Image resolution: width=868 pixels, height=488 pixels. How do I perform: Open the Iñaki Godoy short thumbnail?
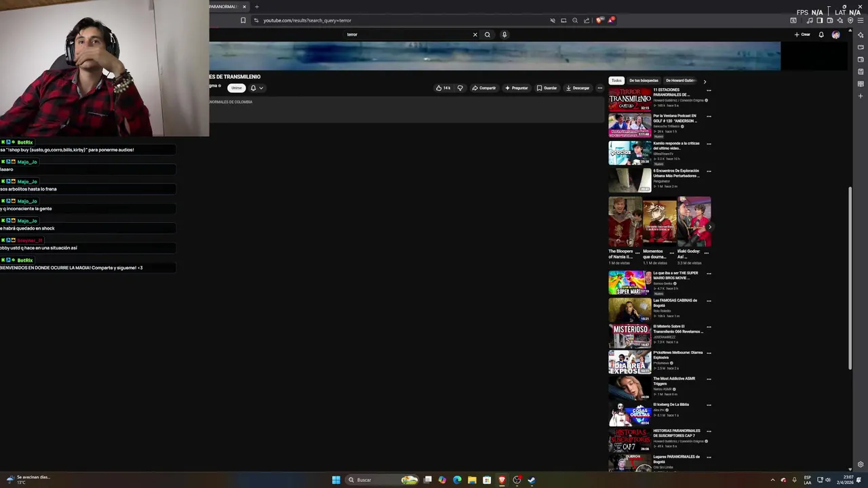point(694,222)
